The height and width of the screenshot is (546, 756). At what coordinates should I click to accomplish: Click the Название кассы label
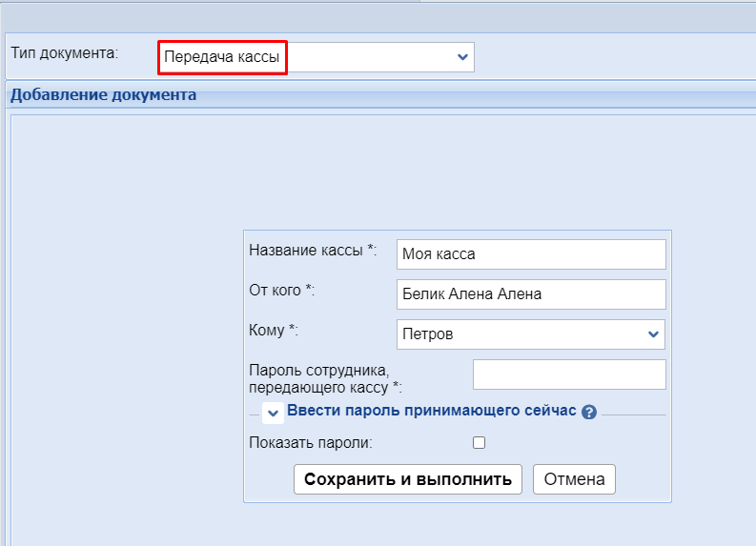point(313,250)
